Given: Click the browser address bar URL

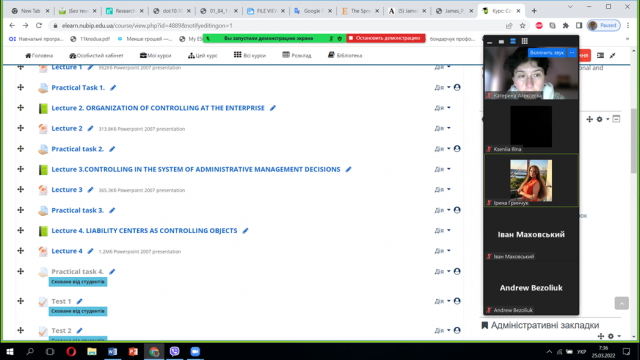Looking at the screenshot, I should click(x=147, y=26).
